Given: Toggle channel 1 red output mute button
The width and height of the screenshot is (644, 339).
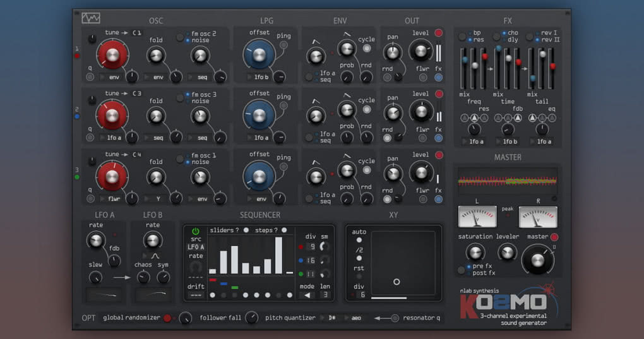Looking at the screenshot, I should click(439, 33).
